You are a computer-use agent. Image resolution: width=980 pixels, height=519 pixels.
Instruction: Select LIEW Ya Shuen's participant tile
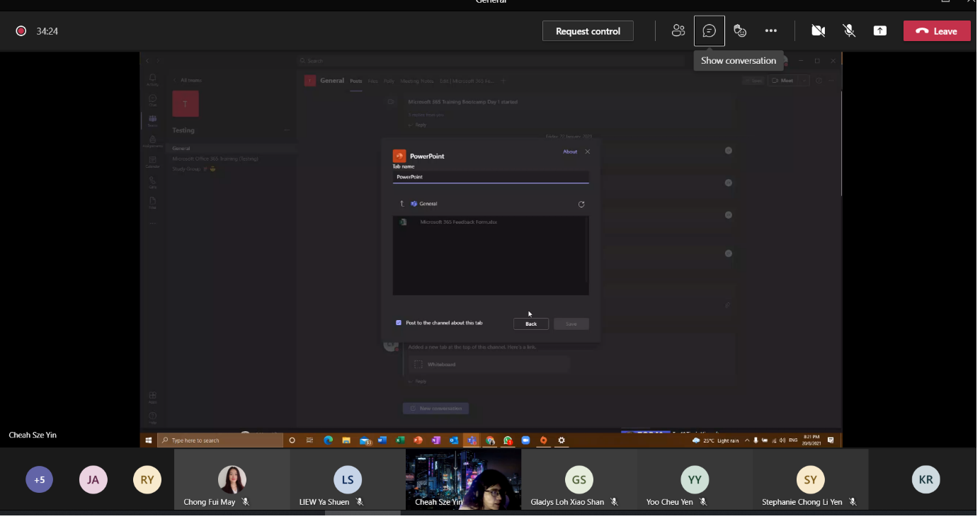click(348, 479)
